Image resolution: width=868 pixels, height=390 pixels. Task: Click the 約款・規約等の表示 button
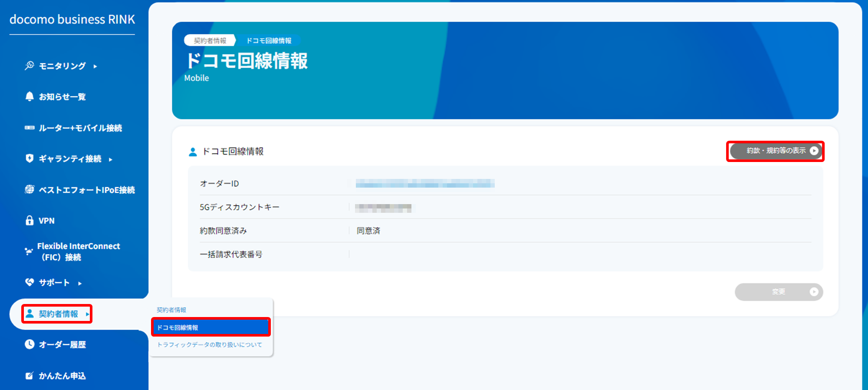click(x=776, y=151)
